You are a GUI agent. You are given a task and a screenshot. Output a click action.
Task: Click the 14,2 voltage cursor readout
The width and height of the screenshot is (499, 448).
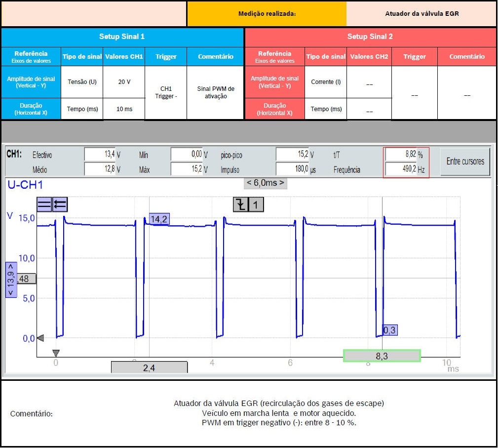coord(159,219)
